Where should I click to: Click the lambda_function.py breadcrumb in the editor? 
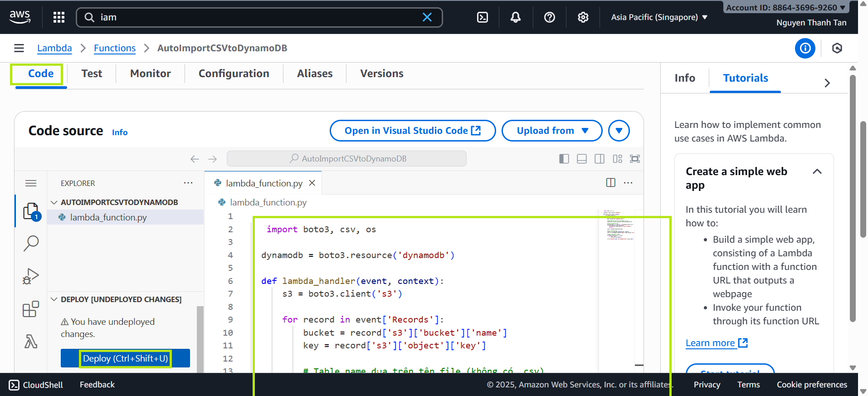pyautogui.click(x=268, y=202)
